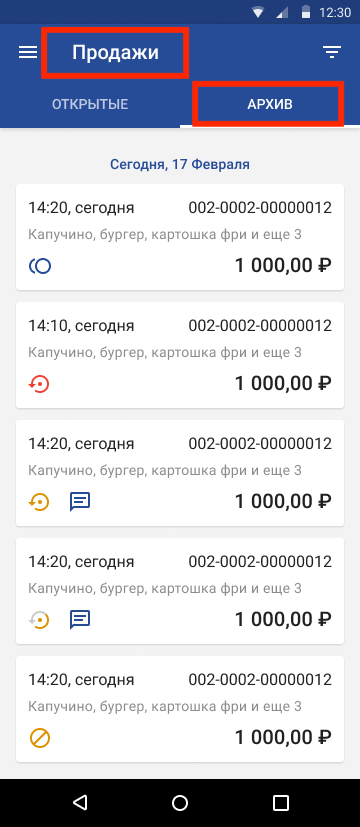Tap the orange cancelled circle icon

click(40, 738)
